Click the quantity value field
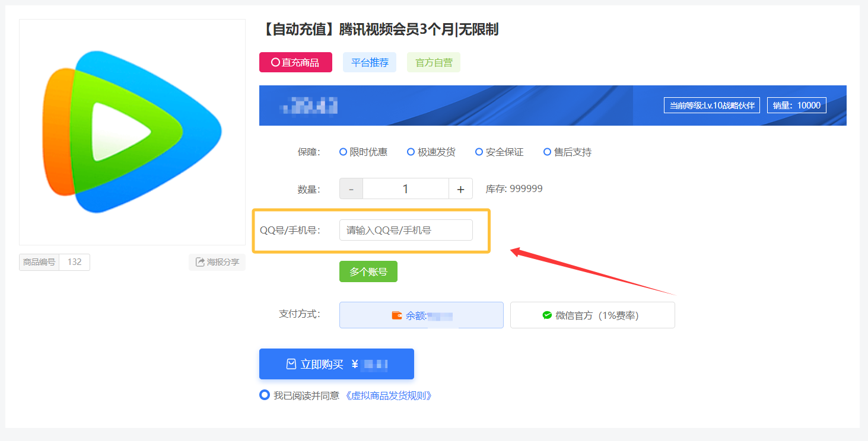This screenshot has height=441, width=868. (406, 188)
